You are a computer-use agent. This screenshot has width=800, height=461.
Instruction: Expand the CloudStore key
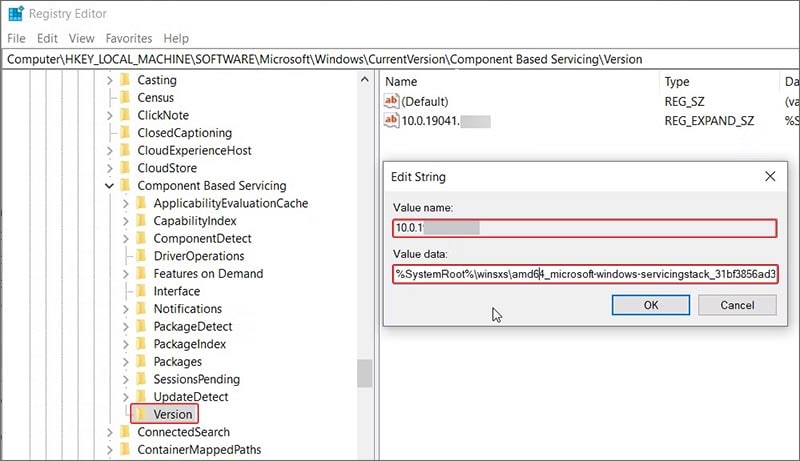click(x=109, y=168)
